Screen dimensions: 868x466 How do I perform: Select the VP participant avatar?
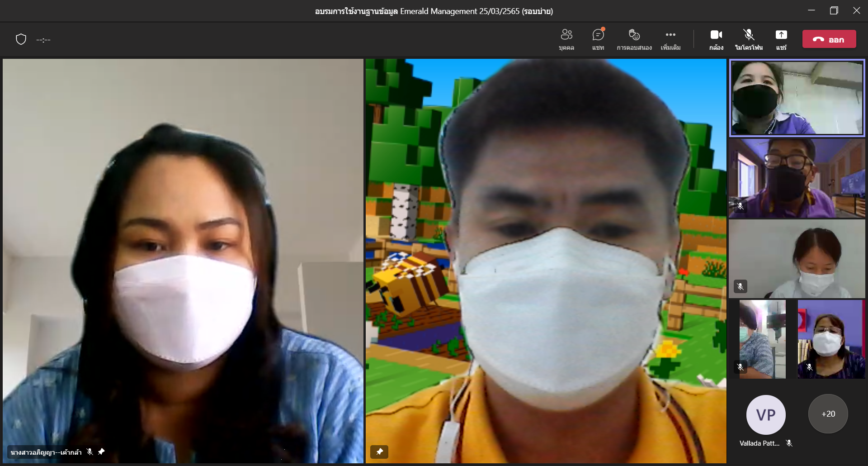coord(766,414)
